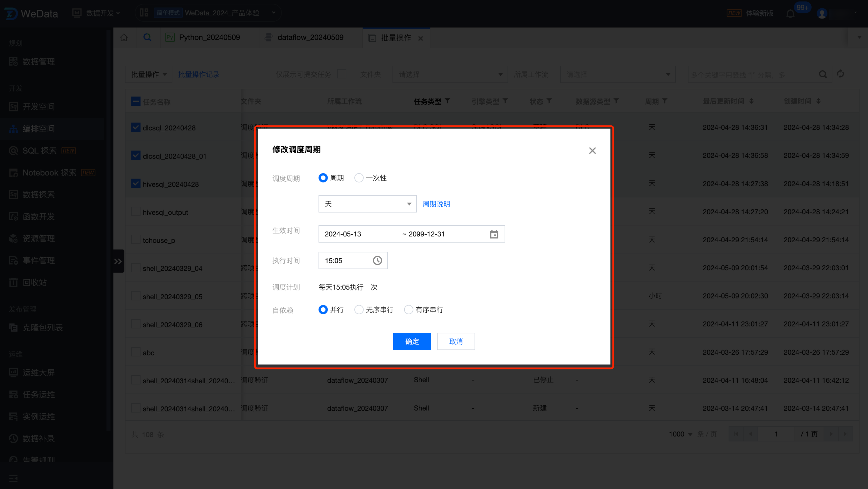Viewport: 868px width, 489px height.
Task: Click the user avatar icon
Action: (x=822, y=13)
